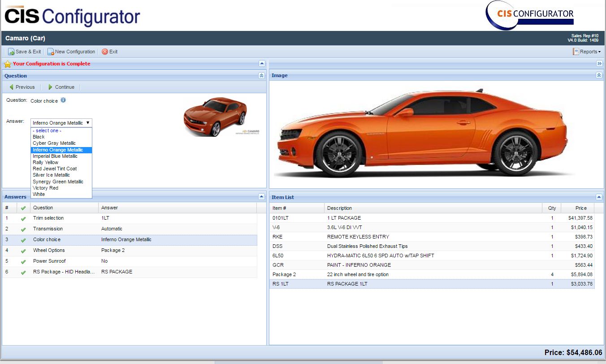Click the gold star configuration status icon
The height and width of the screenshot is (364, 606).
click(x=8, y=64)
